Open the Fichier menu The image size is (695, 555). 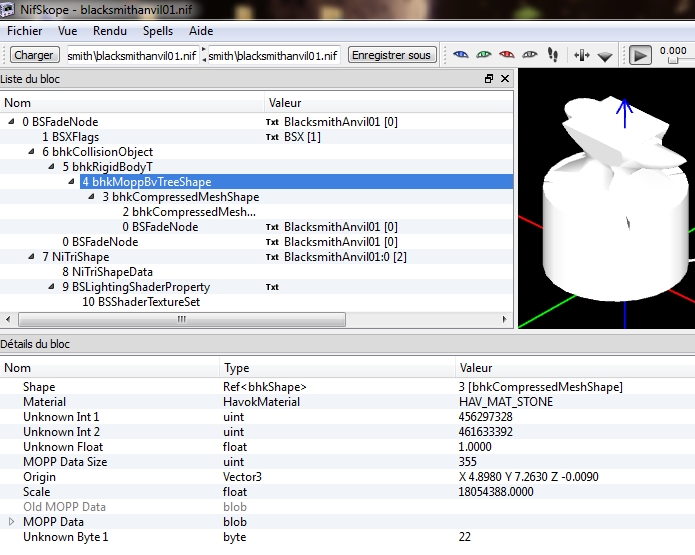coord(24,31)
